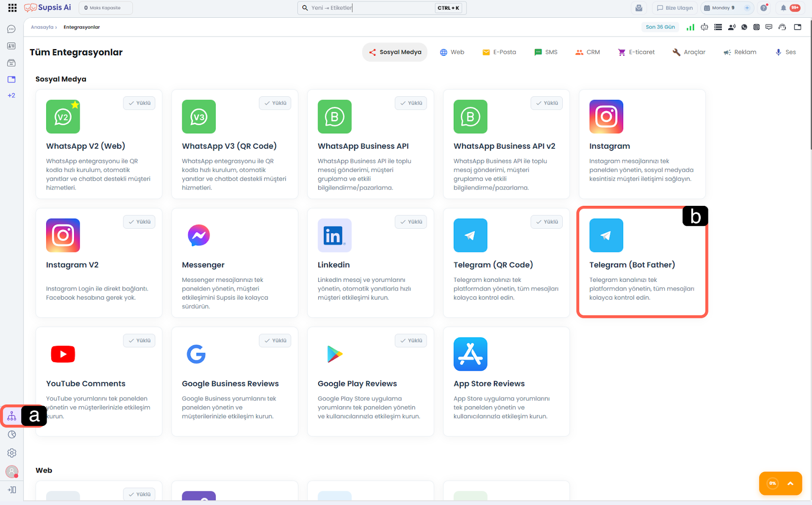Viewport: 812px width, 505px height.
Task: Click the headset support icon
Action: pos(782,27)
